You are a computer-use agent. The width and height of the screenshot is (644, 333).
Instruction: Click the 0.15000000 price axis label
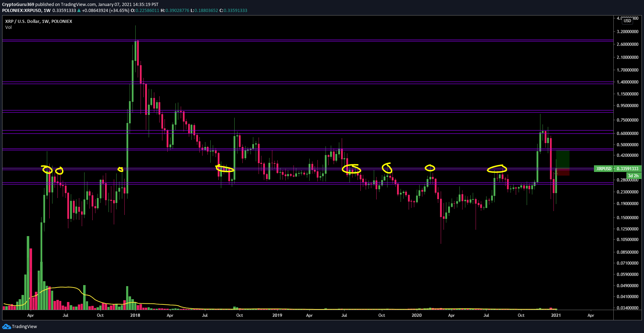(x=627, y=218)
